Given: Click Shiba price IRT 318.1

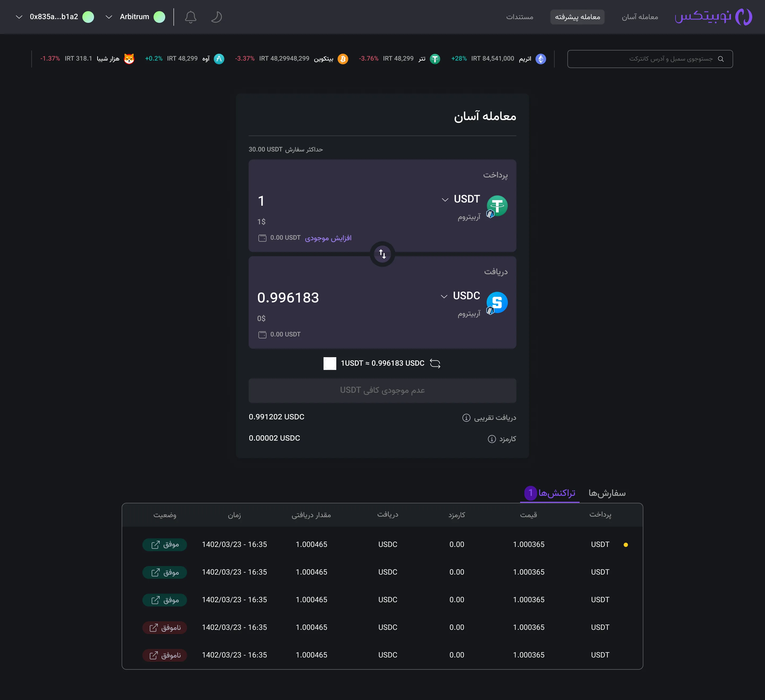Looking at the screenshot, I should [x=78, y=58].
